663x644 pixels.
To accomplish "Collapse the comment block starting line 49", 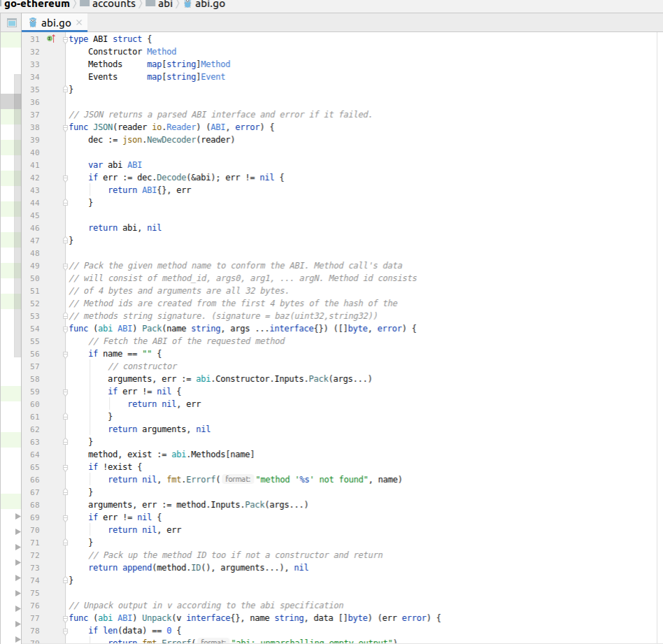I will pyautogui.click(x=65, y=266).
